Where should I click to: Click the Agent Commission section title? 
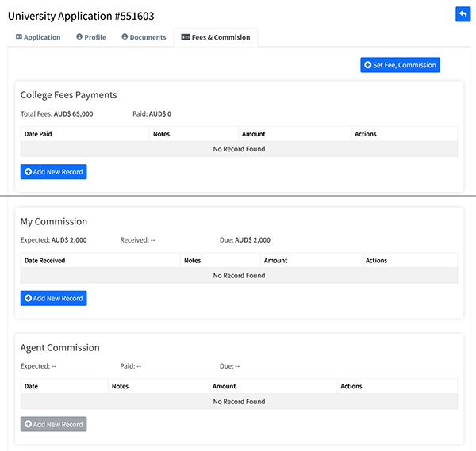click(59, 348)
